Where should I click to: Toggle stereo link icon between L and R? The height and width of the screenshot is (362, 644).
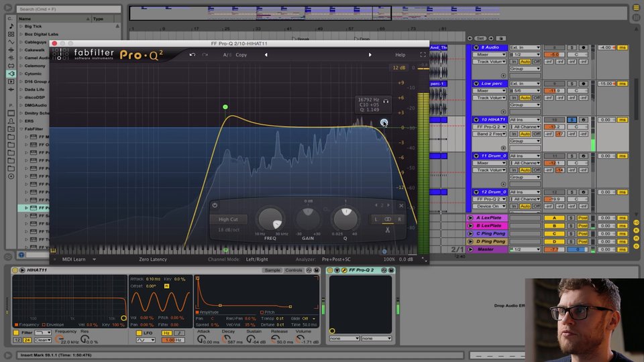[387, 219]
